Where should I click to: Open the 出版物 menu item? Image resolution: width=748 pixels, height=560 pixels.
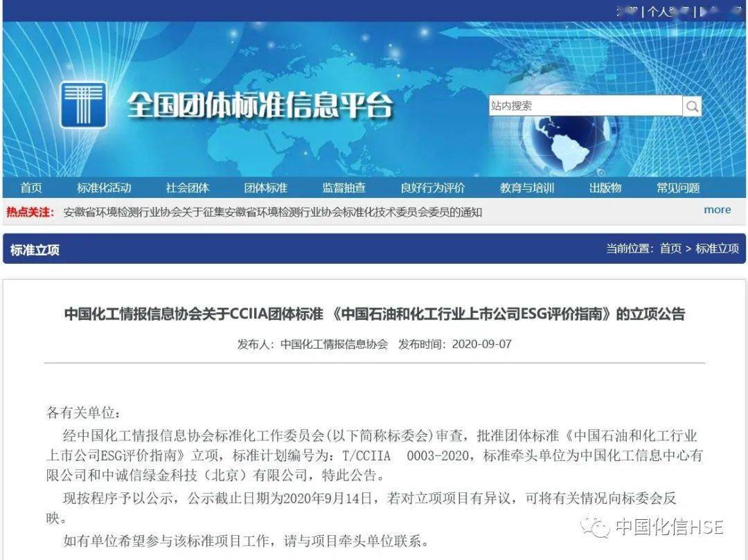tap(605, 188)
